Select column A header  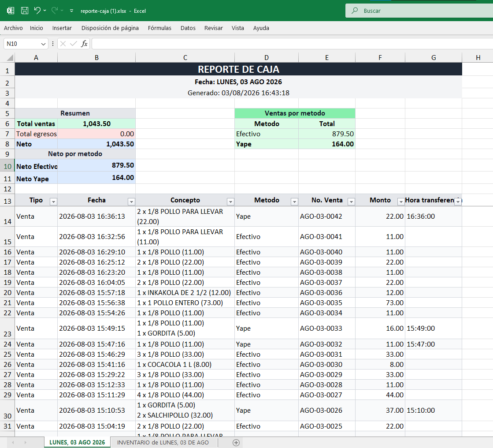pyautogui.click(x=36, y=58)
